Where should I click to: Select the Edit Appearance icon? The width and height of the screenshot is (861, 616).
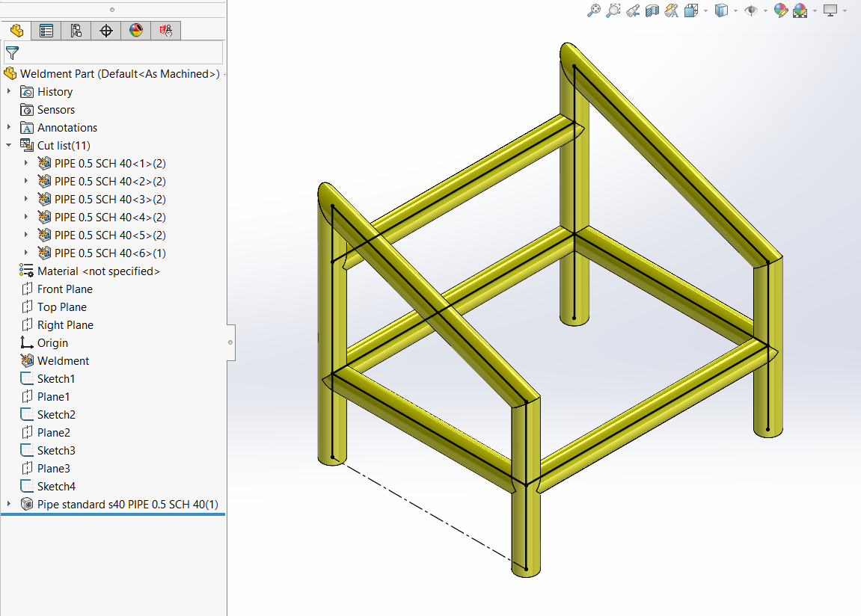780,10
